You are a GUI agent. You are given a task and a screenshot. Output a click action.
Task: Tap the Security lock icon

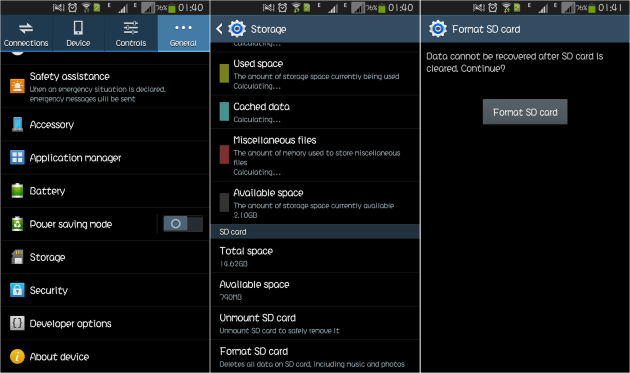click(x=17, y=290)
